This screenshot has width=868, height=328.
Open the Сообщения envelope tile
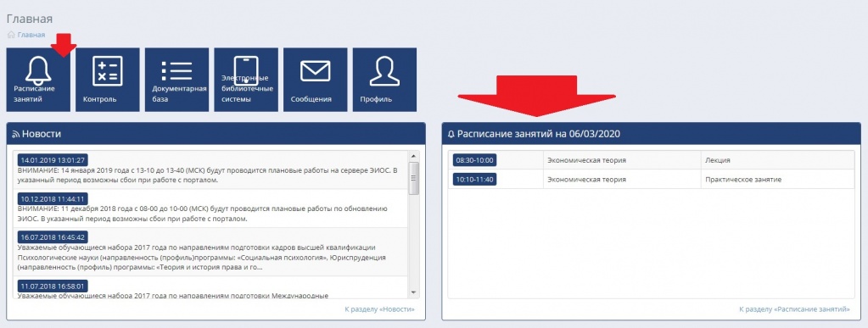tap(315, 80)
